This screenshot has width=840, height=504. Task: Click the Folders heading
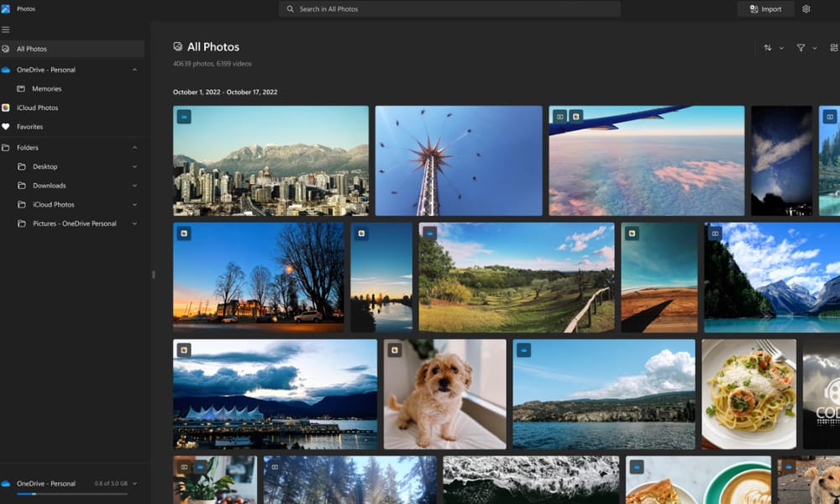(x=28, y=147)
